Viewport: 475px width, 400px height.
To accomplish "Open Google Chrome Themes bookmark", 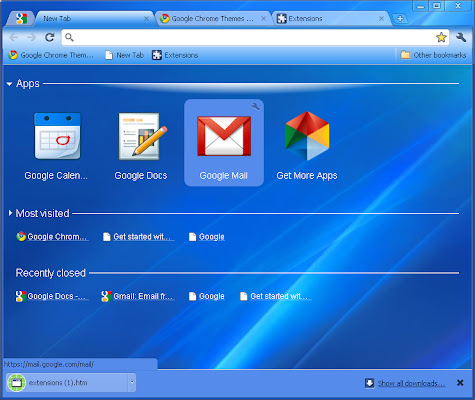I will (51, 55).
